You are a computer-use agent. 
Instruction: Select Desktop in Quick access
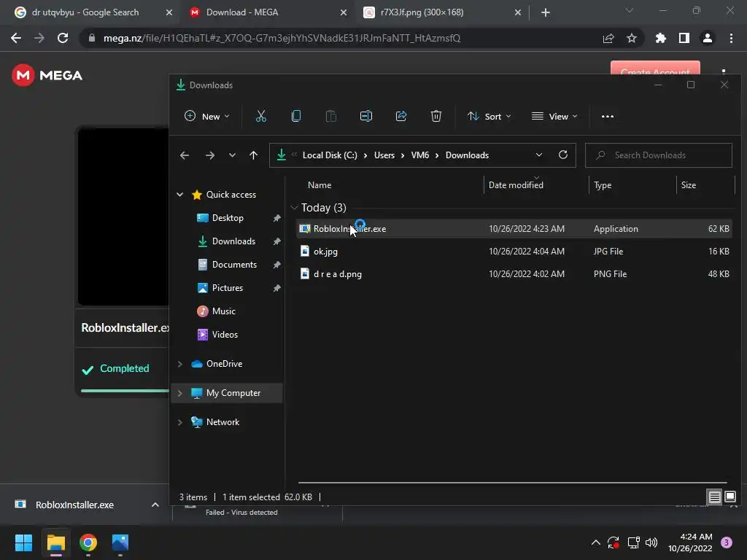(x=228, y=217)
